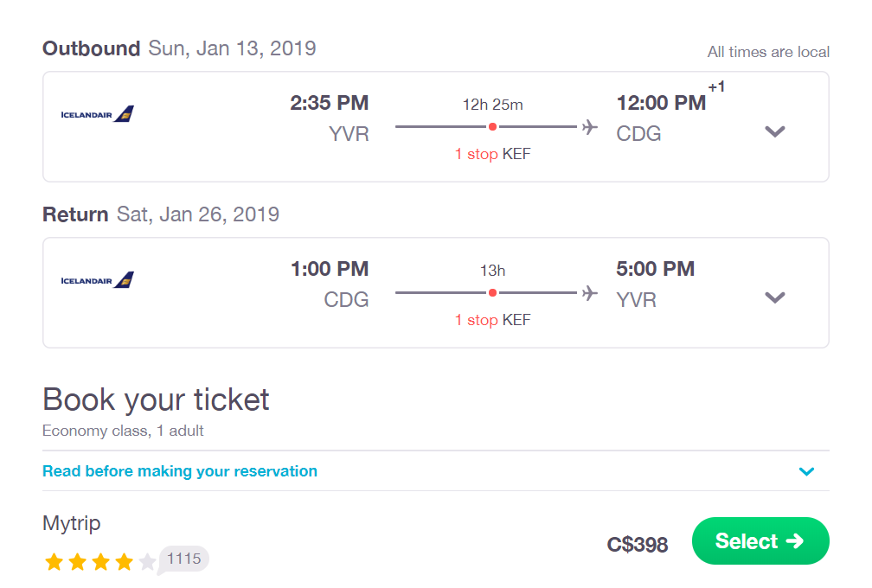Click the outbound 2:35 PM departure time
872x588 pixels.
330,103
